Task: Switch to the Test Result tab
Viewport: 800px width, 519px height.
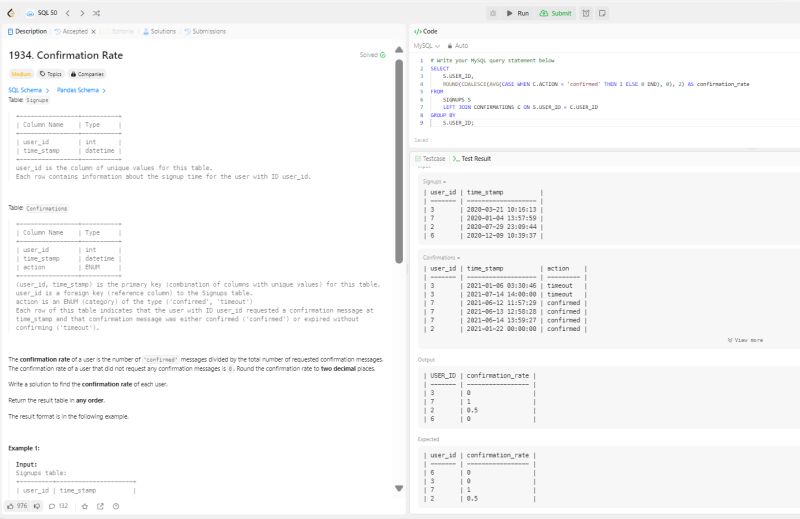Action: 472,159
